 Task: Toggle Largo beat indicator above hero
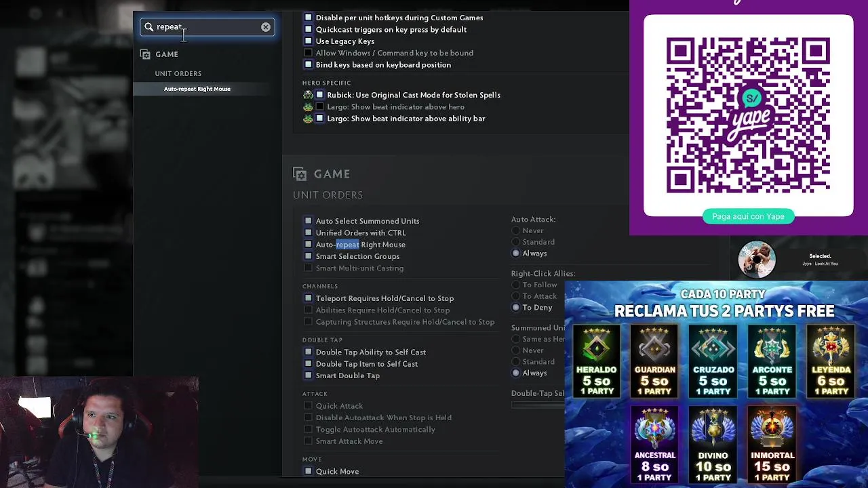coord(320,106)
